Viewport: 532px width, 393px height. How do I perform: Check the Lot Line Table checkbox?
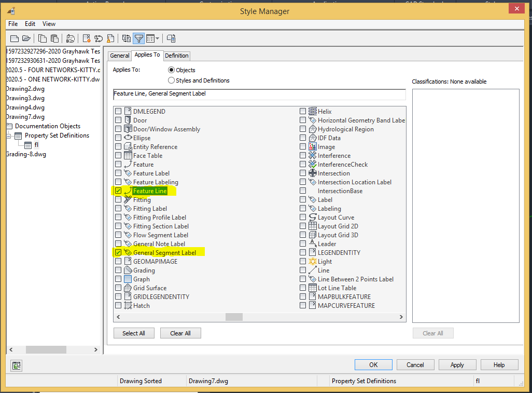coord(303,288)
